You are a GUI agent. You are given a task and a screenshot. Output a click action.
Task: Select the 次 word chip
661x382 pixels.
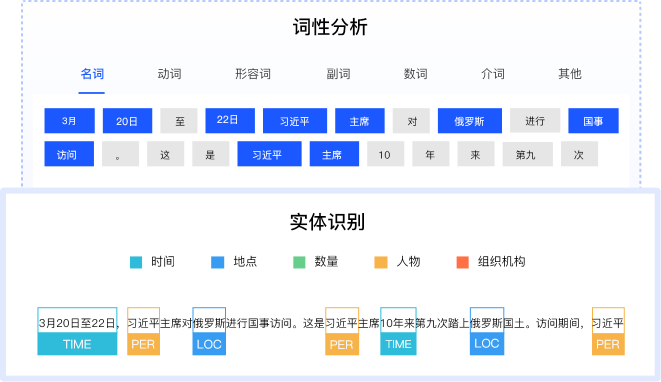(x=579, y=154)
